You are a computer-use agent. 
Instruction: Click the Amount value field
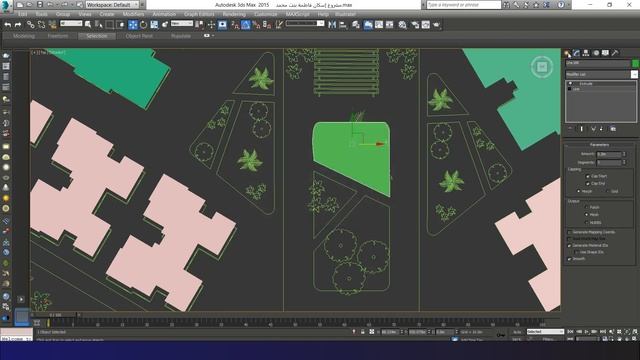609,154
